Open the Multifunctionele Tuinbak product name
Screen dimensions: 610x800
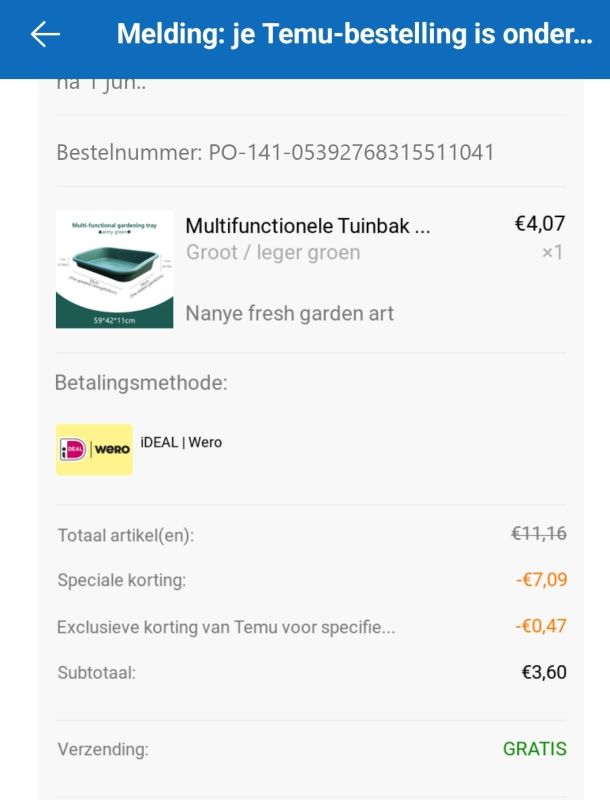[x=308, y=226]
